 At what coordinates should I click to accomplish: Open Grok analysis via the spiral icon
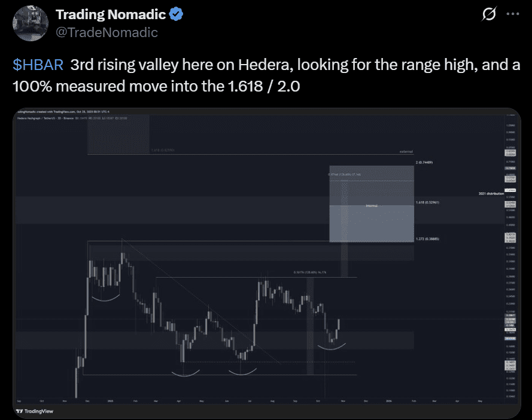(489, 14)
